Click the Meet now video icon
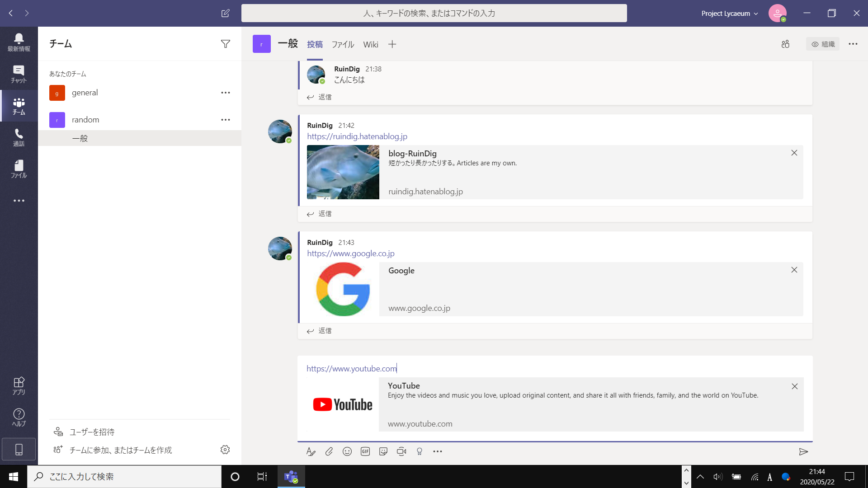868x488 pixels. (401, 451)
